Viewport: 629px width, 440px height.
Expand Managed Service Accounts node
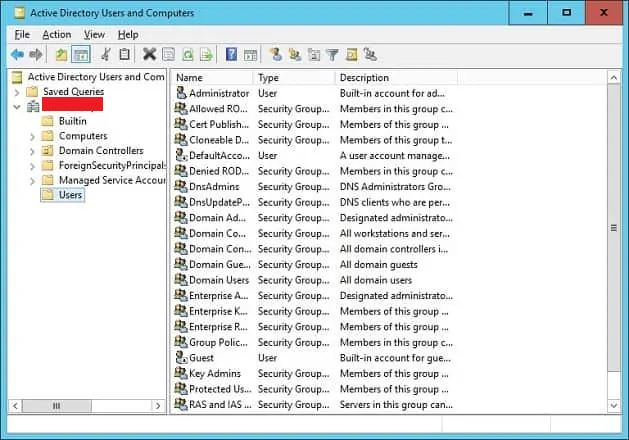tap(32, 181)
